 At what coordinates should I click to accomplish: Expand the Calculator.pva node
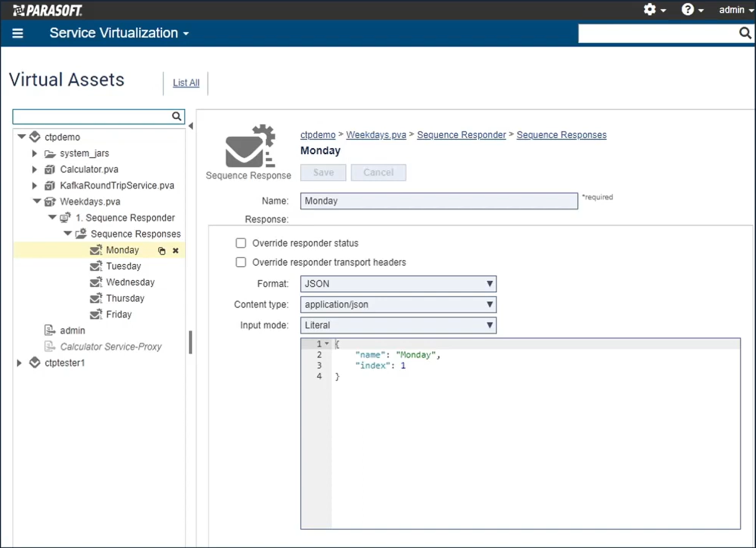click(35, 169)
